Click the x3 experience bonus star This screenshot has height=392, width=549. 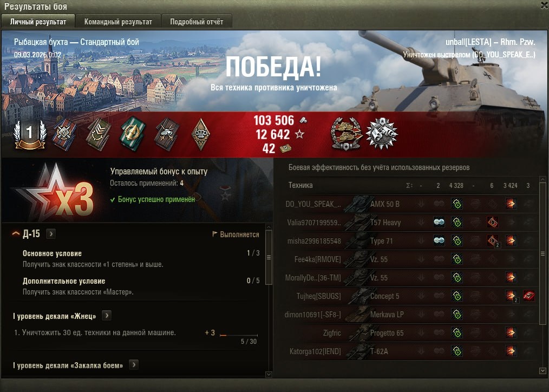[55, 191]
